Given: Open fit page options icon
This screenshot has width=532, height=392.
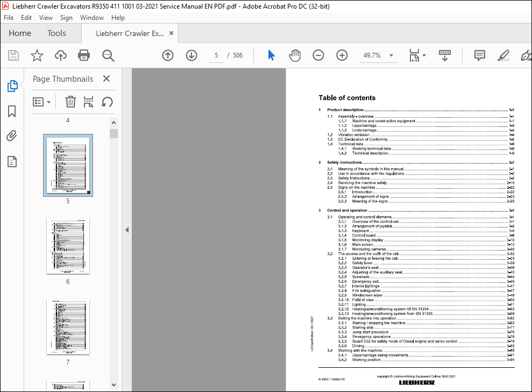Looking at the screenshot, I should (415, 55).
